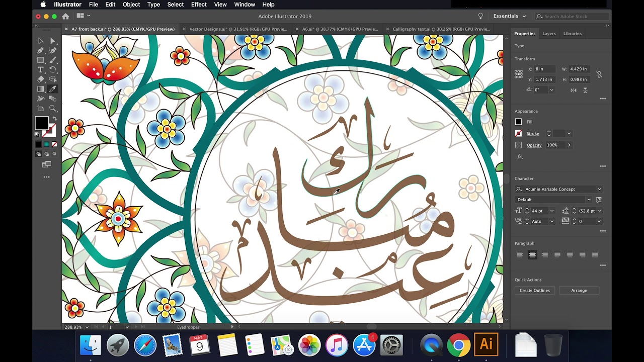Open the rotation angle dropdown
Viewport: 644px width, 362px height.
click(551, 90)
